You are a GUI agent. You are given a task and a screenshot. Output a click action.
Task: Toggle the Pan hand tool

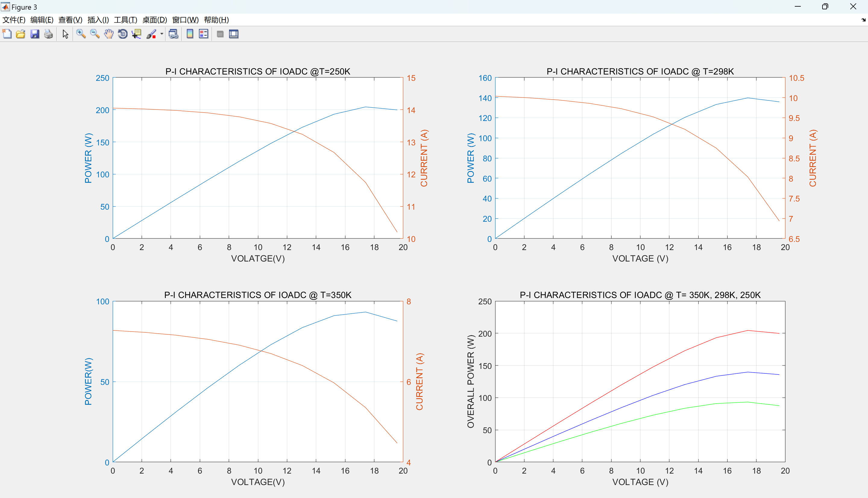109,34
